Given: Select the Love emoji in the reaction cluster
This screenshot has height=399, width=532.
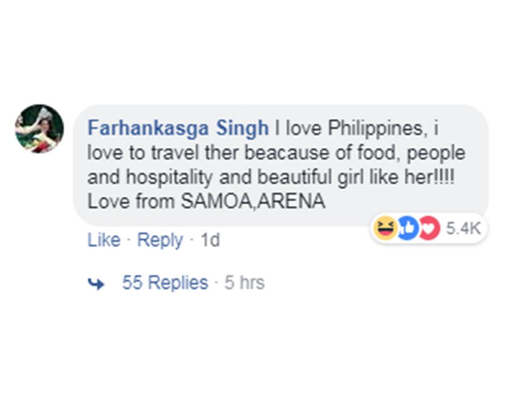Looking at the screenshot, I should 428,228.
